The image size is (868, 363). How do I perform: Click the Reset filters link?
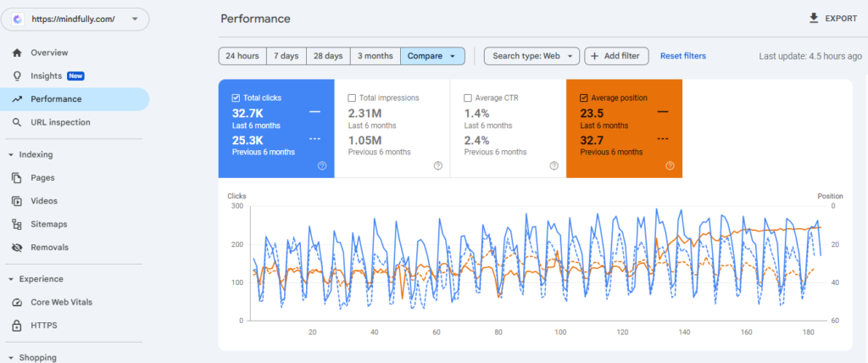point(682,56)
